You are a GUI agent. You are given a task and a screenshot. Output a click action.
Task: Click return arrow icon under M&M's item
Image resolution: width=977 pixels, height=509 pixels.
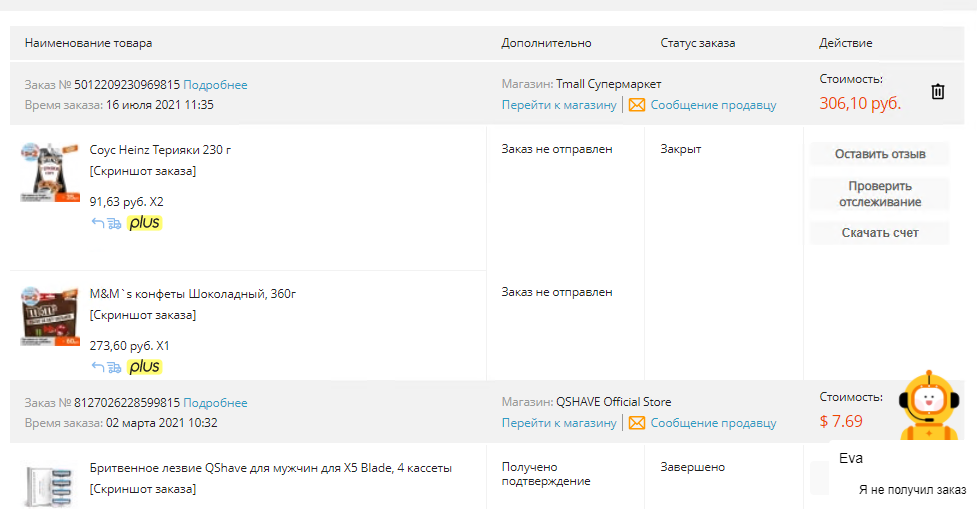point(98,367)
